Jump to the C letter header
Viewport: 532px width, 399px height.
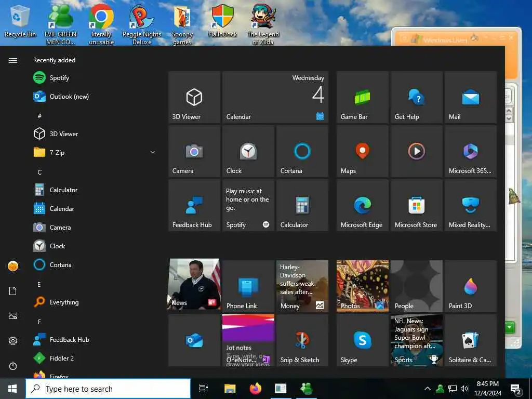39,172
